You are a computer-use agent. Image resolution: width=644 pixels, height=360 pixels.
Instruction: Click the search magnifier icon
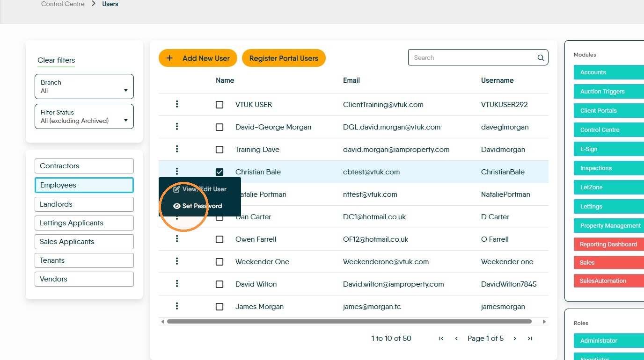coord(541,58)
